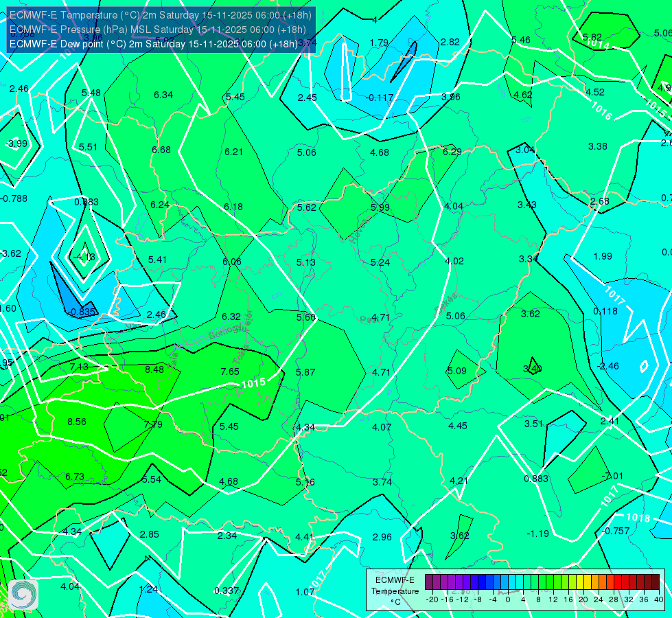Click the 1.99 temperature value
672x618 pixels.
603,256
